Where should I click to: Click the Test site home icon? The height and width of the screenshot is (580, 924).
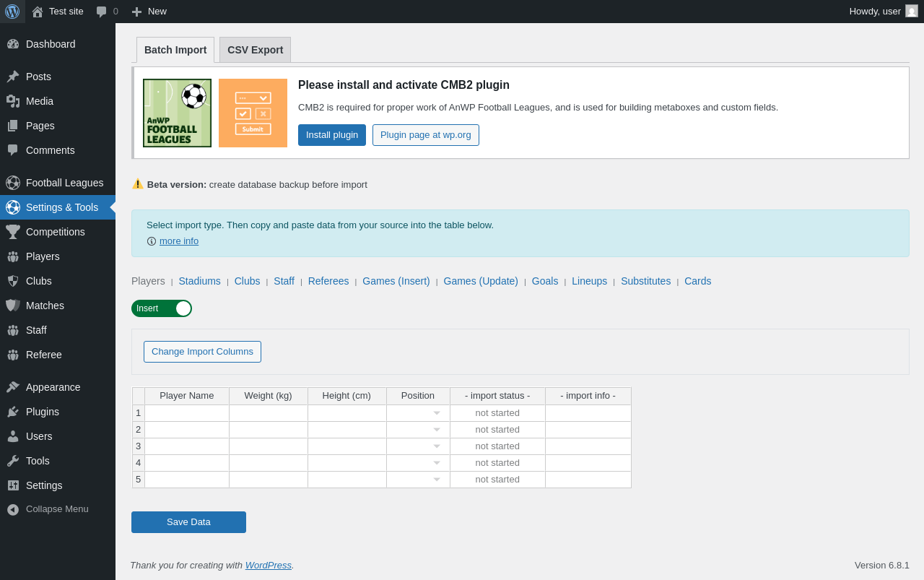coord(38,12)
